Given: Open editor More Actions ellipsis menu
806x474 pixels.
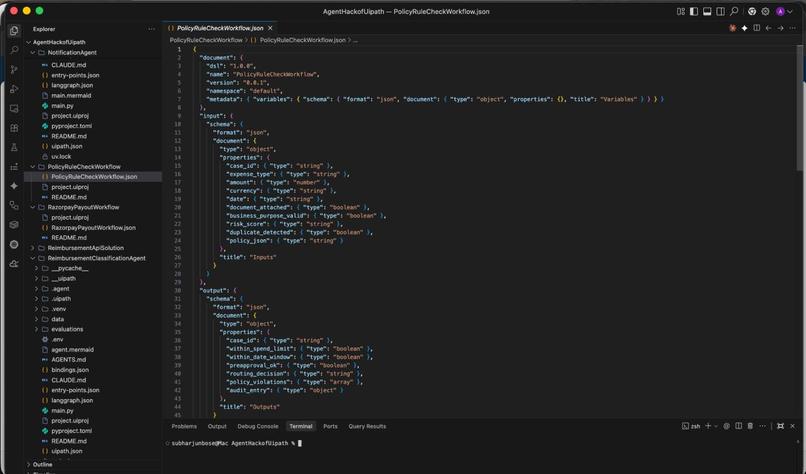Looking at the screenshot, I should [793, 28].
